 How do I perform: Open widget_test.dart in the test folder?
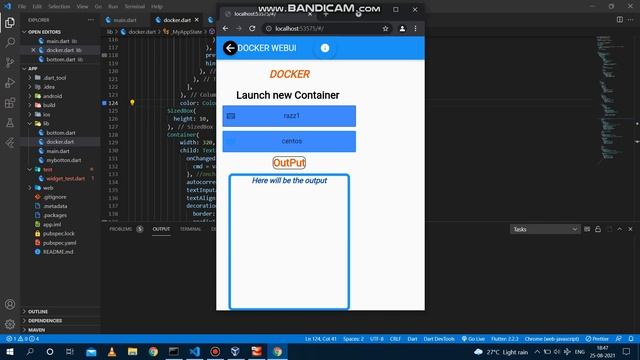65,178
